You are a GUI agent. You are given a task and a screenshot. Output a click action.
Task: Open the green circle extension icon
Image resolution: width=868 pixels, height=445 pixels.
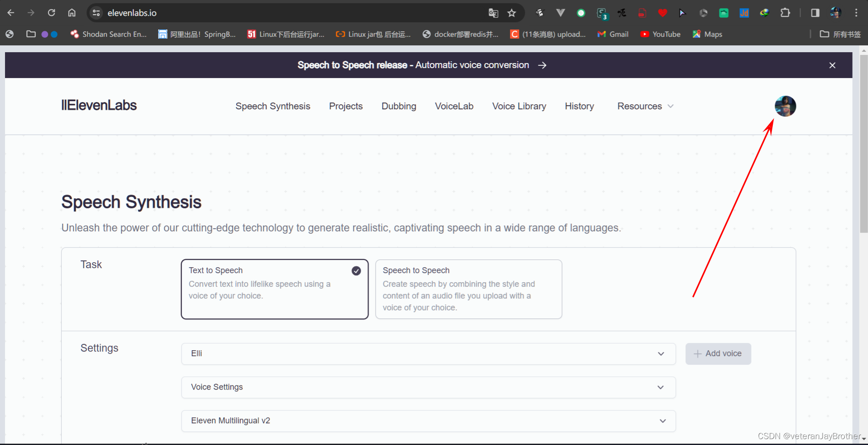pos(581,13)
